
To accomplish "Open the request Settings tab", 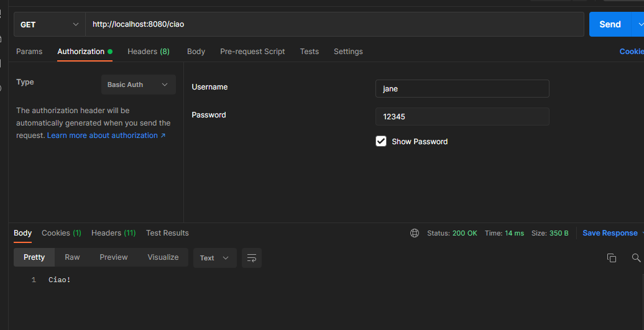I will pos(348,52).
